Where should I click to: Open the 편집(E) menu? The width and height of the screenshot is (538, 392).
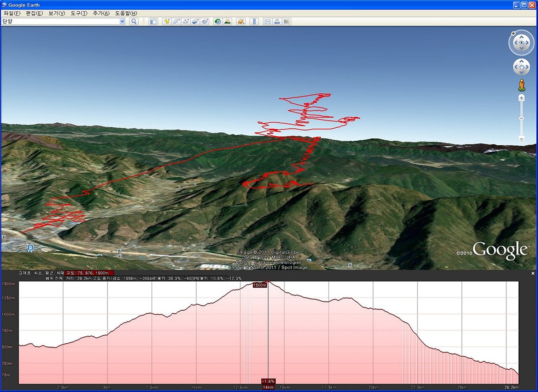point(34,13)
